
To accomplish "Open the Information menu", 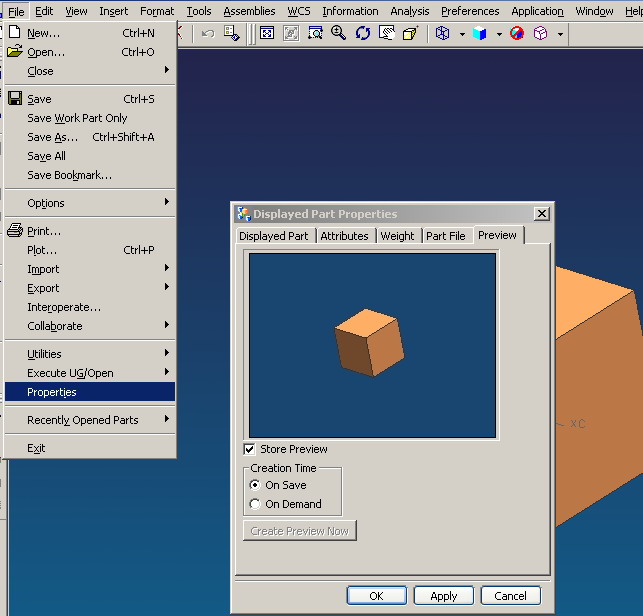I will point(350,11).
